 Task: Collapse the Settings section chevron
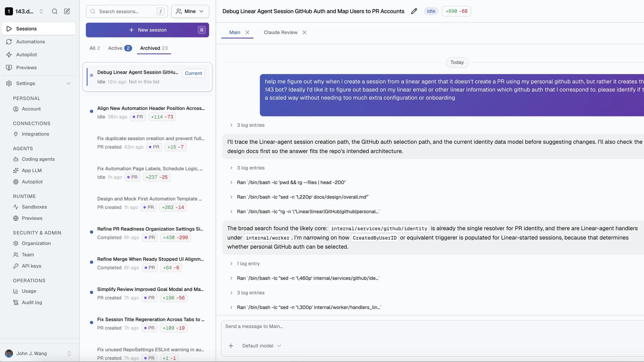click(68, 83)
